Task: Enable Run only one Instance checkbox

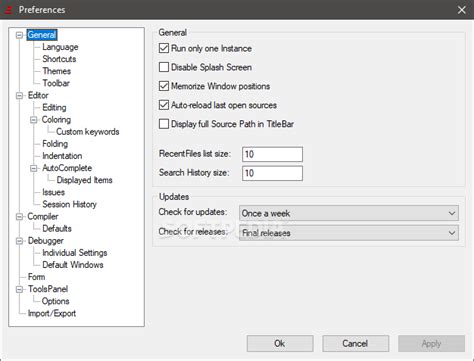Action: click(164, 48)
